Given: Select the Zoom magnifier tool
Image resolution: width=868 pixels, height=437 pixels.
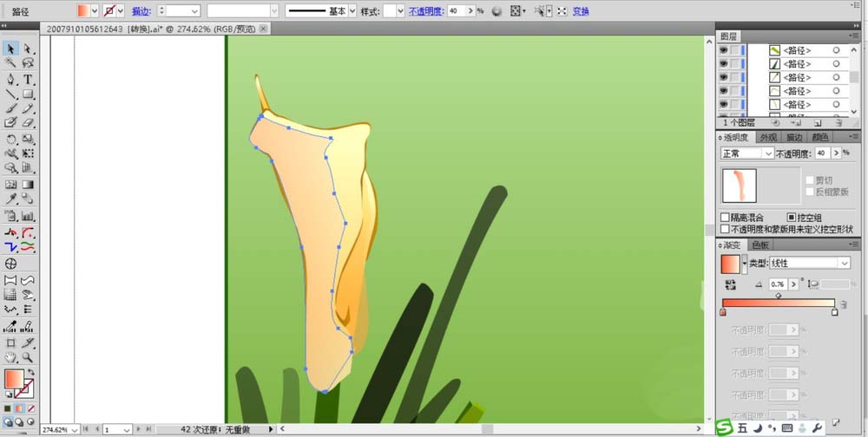Looking at the screenshot, I should coord(28,357).
